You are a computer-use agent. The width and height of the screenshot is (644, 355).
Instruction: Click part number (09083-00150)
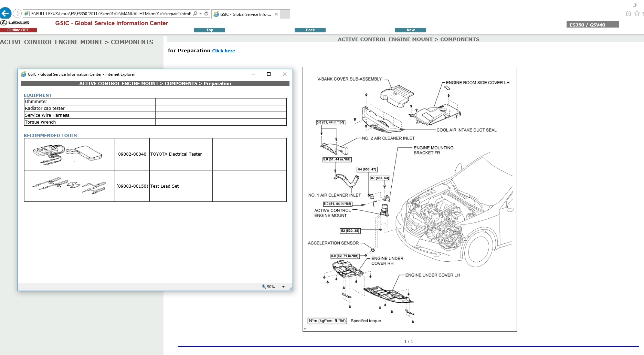(132, 186)
